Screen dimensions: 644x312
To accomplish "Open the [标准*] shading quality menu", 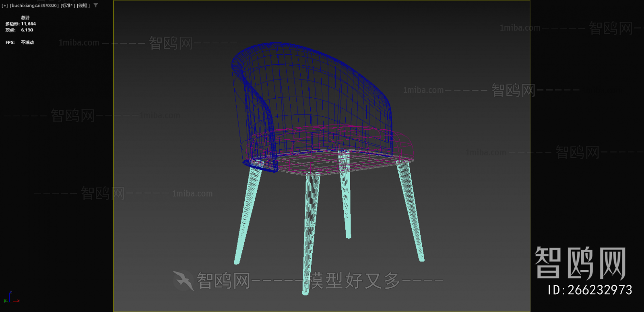I will [68, 6].
